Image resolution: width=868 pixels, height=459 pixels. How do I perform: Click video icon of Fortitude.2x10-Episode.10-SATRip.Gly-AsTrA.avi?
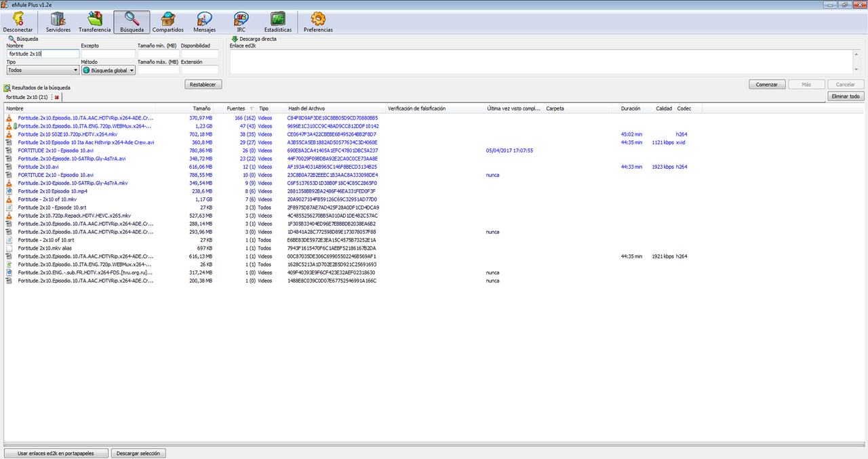coord(9,159)
